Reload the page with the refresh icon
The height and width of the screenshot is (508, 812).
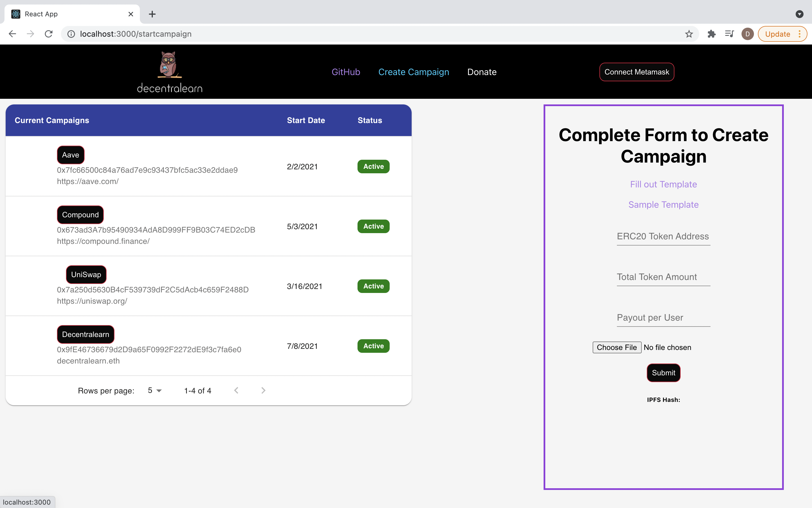click(x=49, y=34)
